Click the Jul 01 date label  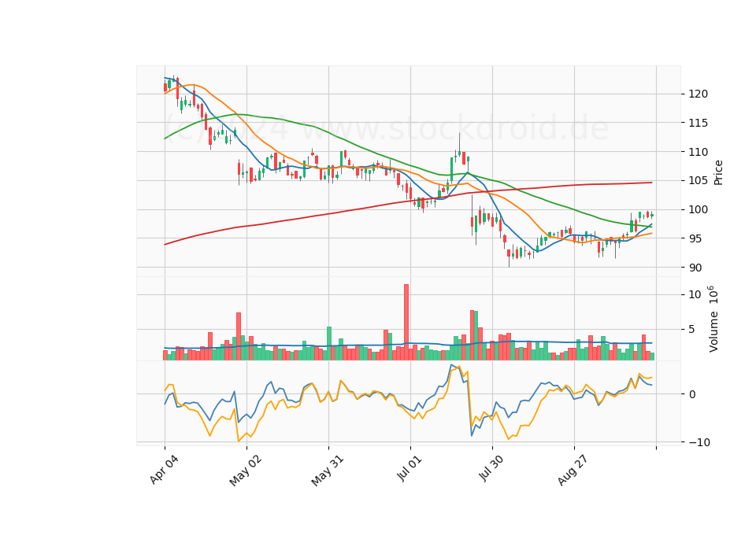409,468
